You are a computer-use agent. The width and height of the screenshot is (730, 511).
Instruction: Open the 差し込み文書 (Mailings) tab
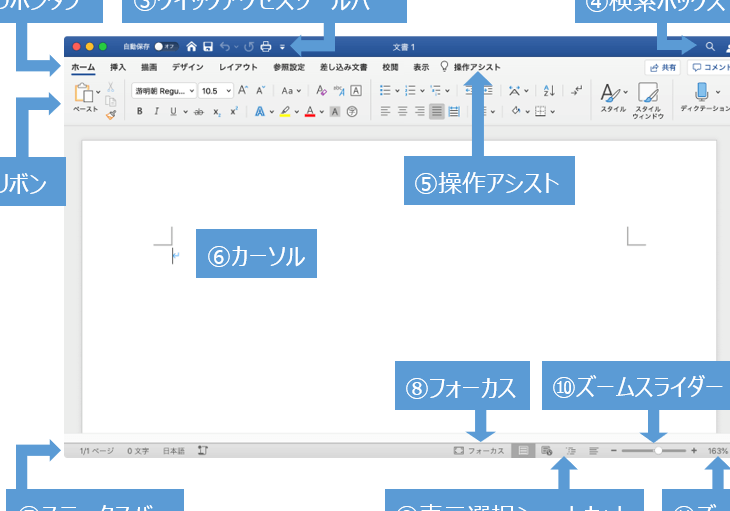(x=344, y=67)
